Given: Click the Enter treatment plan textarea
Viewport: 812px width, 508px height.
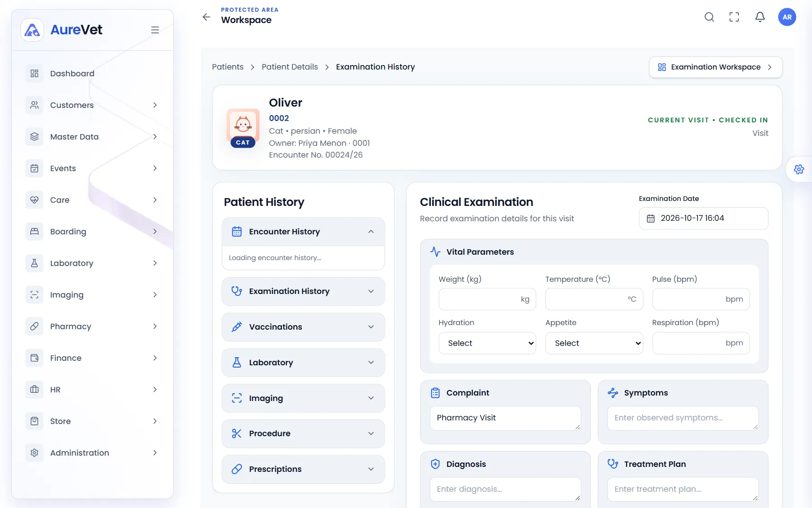Looking at the screenshot, I should pos(683,489).
